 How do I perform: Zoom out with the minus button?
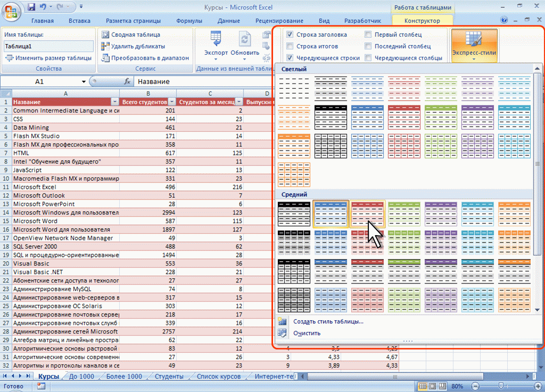(475, 386)
